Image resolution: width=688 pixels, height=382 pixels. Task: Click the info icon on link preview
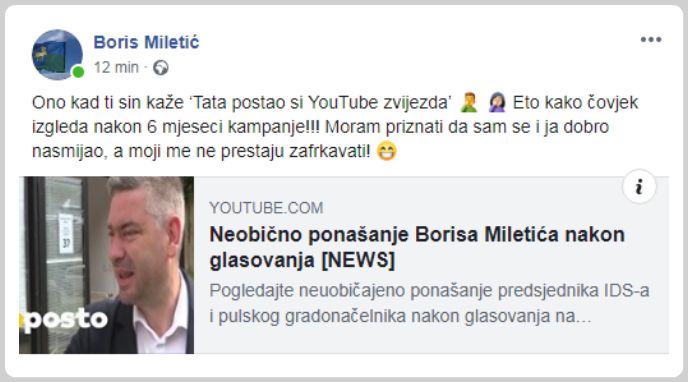tap(639, 186)
